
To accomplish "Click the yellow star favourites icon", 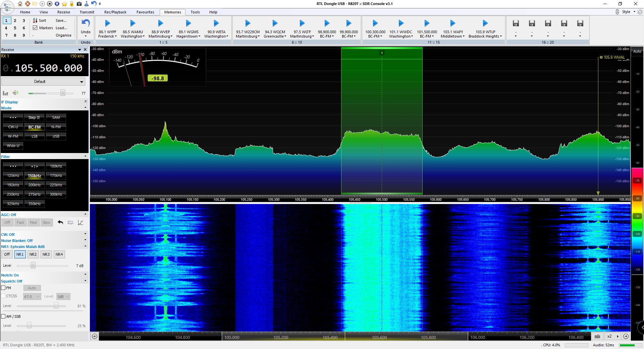I will pos(64,4).
